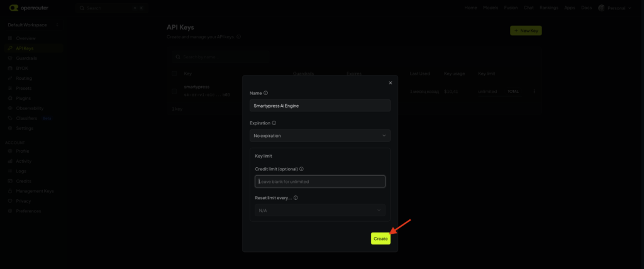Click the smartypress key name
The width and height of the screenshot is (644, 269).
197,87
